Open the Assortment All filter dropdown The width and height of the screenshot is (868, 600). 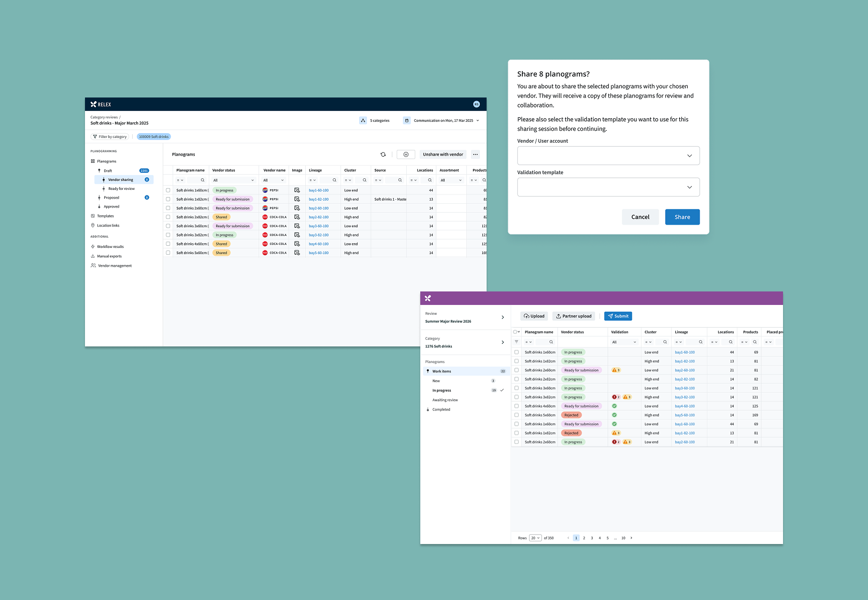point(451,180)
